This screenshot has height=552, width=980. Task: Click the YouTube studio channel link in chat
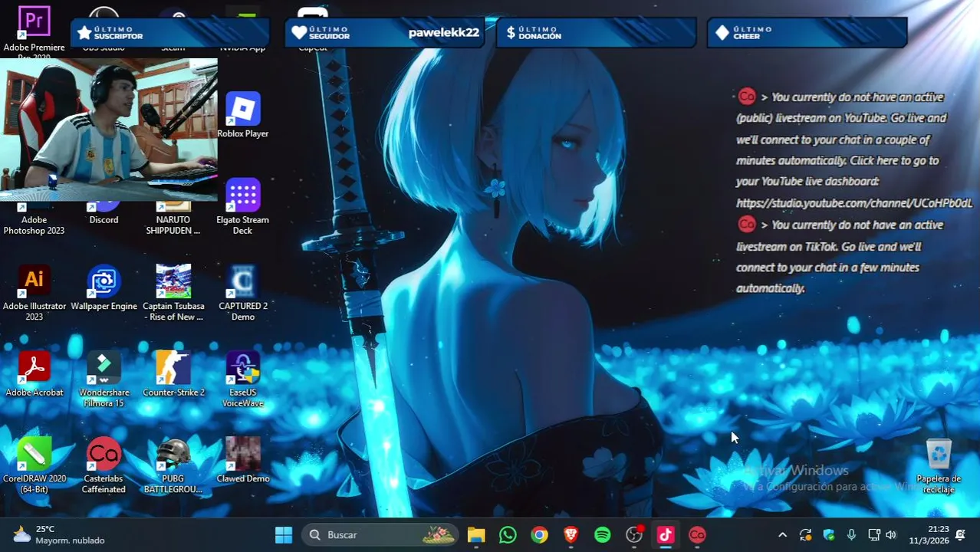pos(853,203)
